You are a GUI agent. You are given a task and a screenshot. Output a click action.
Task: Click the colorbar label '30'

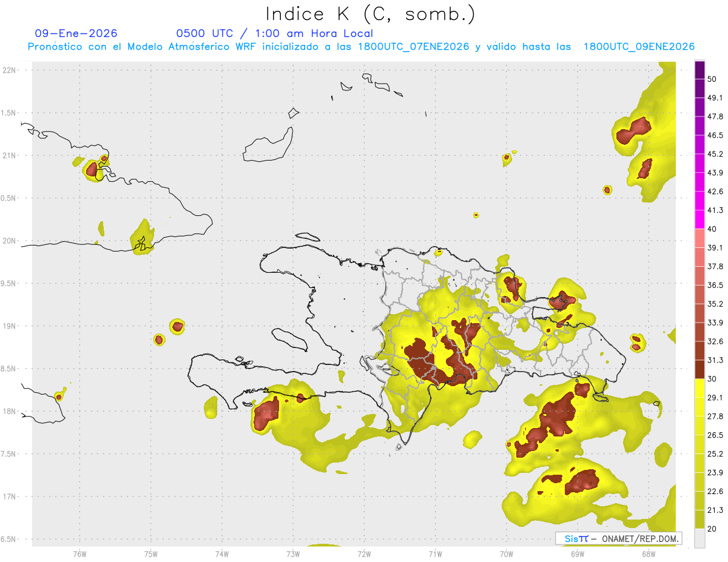pyautogui.click(x=712, y=379)
